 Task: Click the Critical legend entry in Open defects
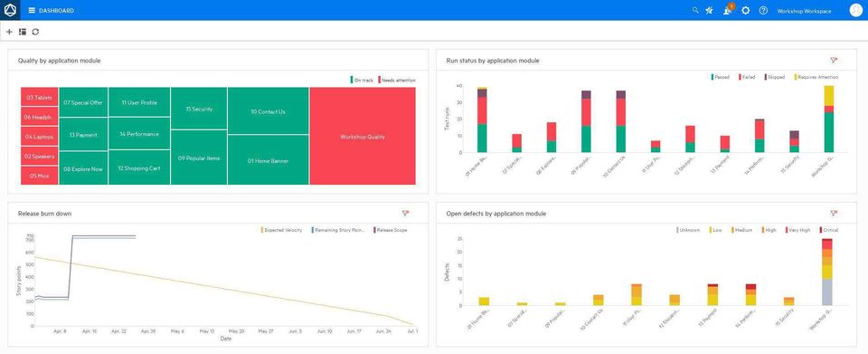pos(829,229)
